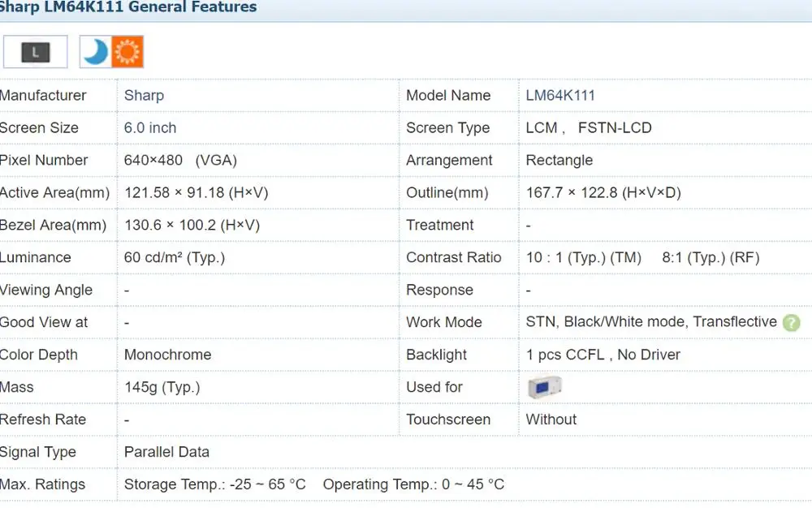The width and height of the screenshot is (812, 508).
Task: Click the 'Arrangement' column label
Action: [x=450, y=161]
